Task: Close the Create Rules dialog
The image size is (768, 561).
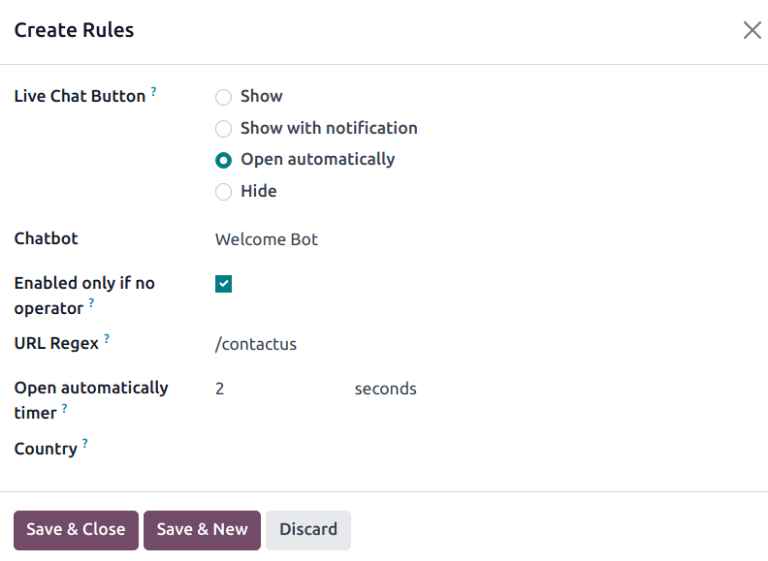Action: 752,30
